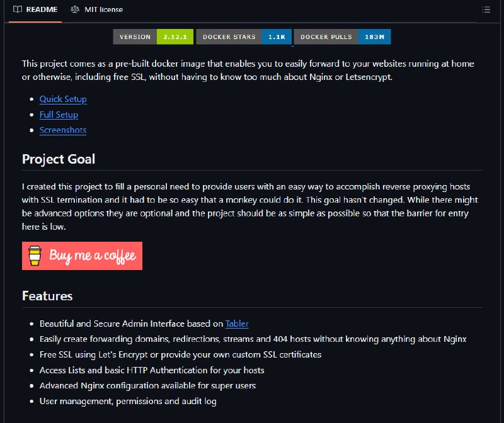The height and width of the screenshot is (423, 504).
Task: Click the Features heading
Action: (x=47, y=296)
